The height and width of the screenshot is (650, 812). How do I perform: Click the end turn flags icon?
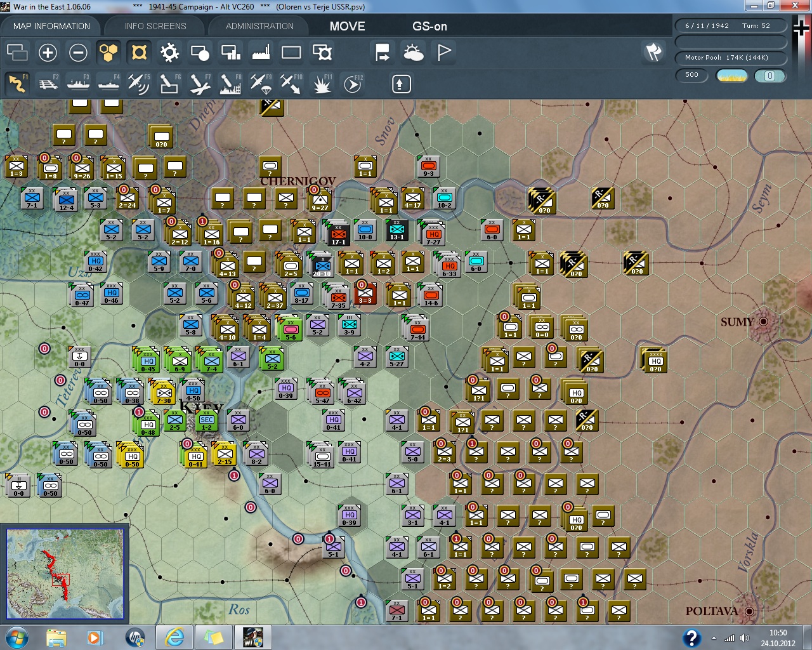(653, 52)
